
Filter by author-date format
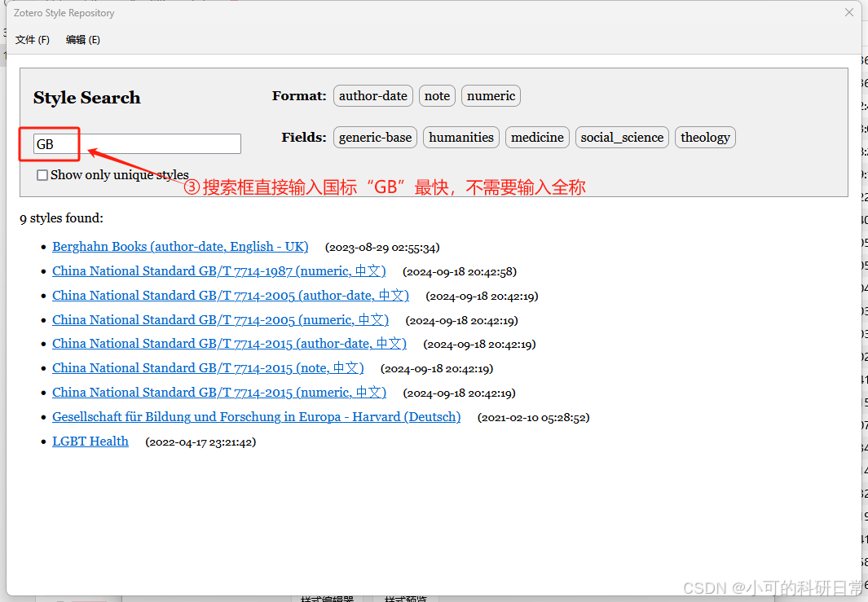(373, 96)
